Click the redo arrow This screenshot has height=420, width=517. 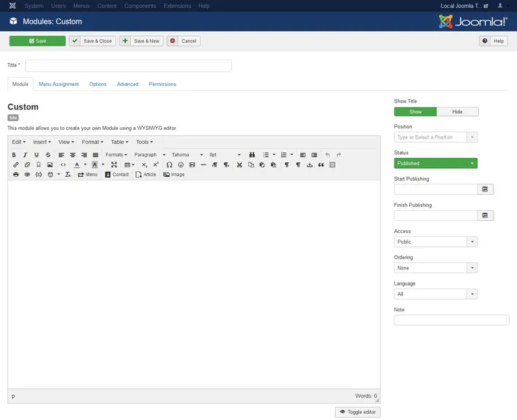pos(339,155)
